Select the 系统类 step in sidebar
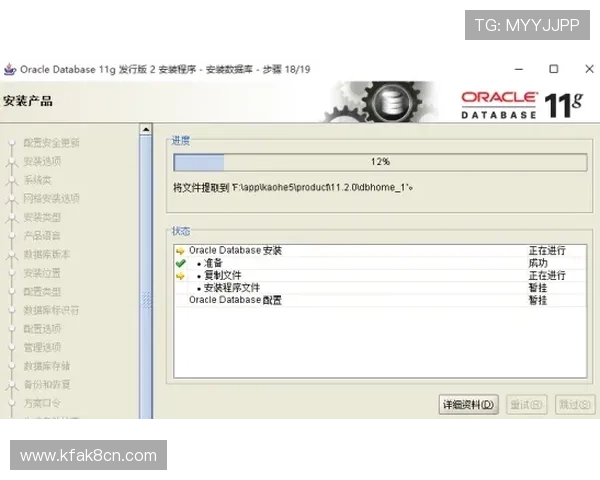The width and height of the screenshot is (600, 480). 38,180
